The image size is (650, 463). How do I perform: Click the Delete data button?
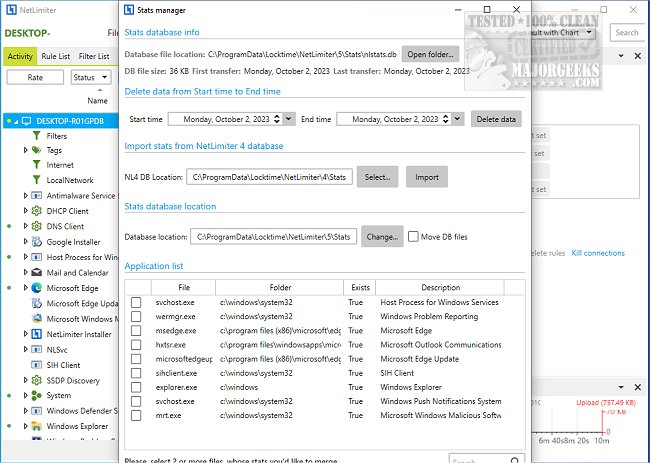[496, 119]
